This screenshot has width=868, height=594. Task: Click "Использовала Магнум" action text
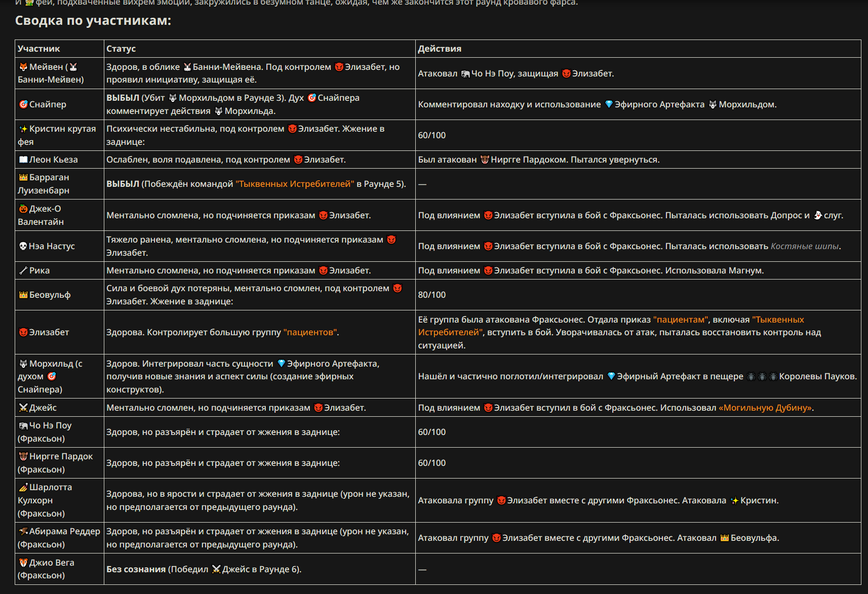(x=714, y=270)
